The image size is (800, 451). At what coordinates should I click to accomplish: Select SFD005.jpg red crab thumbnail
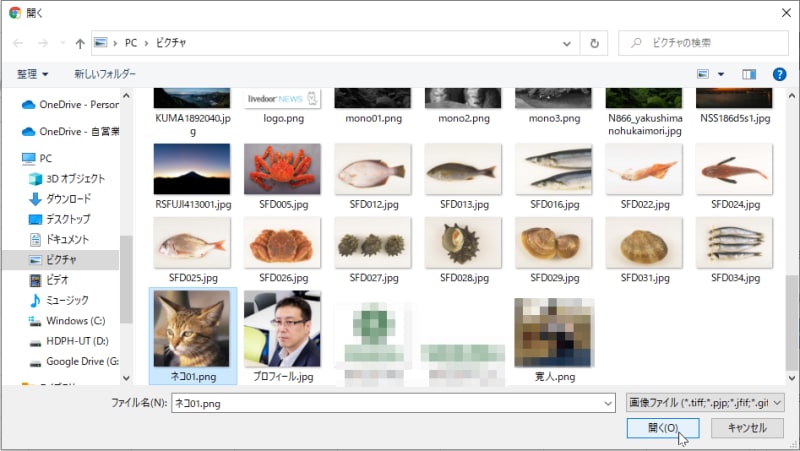282,169
